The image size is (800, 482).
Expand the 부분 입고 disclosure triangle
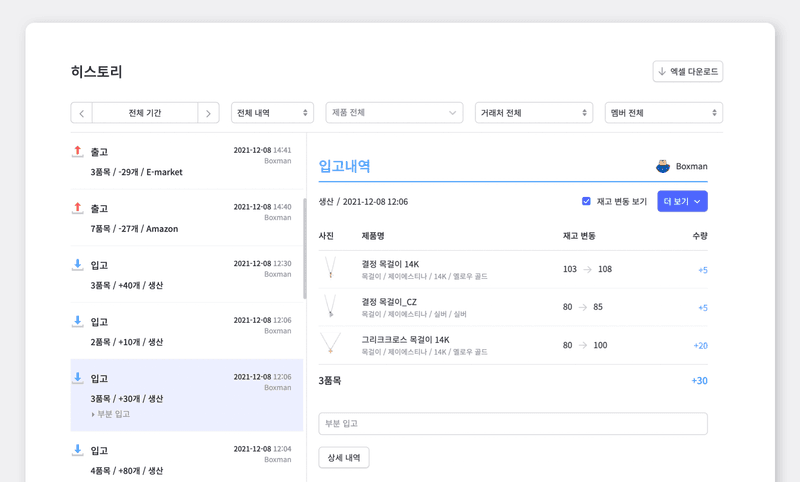93,414
